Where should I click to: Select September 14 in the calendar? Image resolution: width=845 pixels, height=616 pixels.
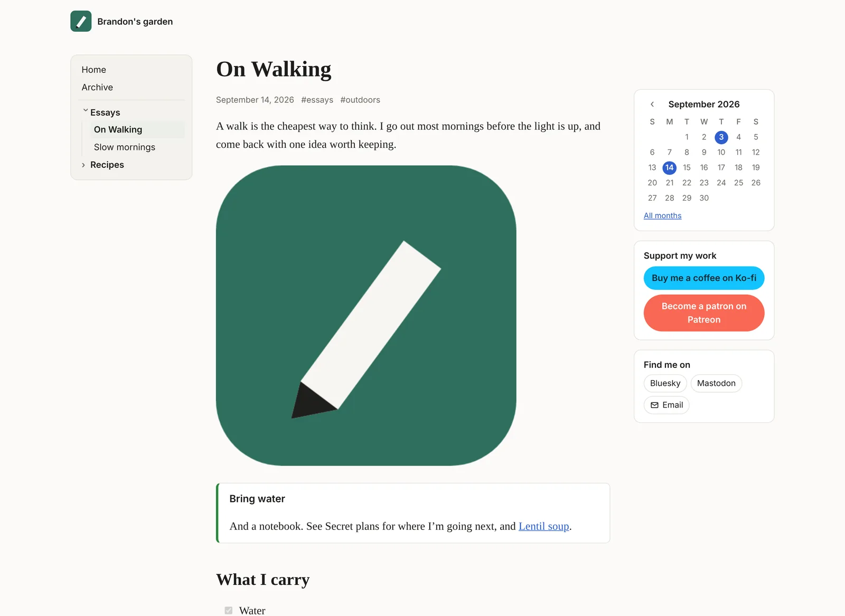[669, 168]
